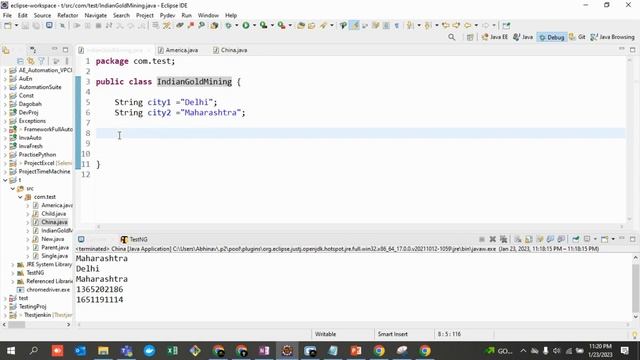Click the Pin Editor icon
Screen dimensions: 640x360
pos(506,25)
